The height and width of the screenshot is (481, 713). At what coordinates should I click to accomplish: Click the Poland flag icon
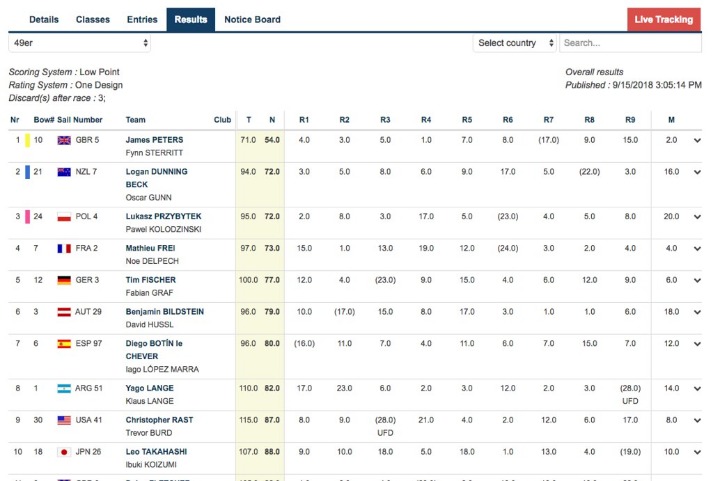[x=65, y=216]
